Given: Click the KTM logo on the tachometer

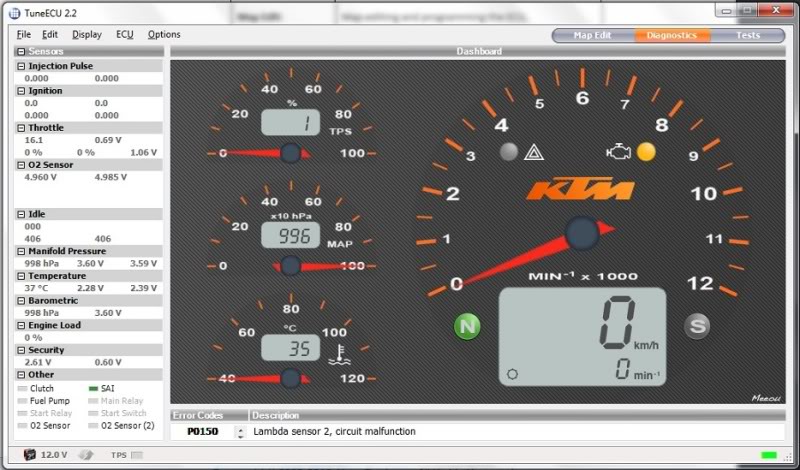Looking at the screenshot, I should click(580, 189).
